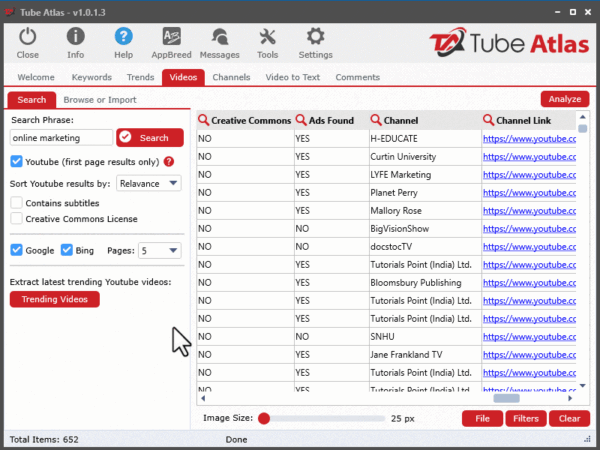Click the Analyze button
600x450 pixels.
click(565, 99)
